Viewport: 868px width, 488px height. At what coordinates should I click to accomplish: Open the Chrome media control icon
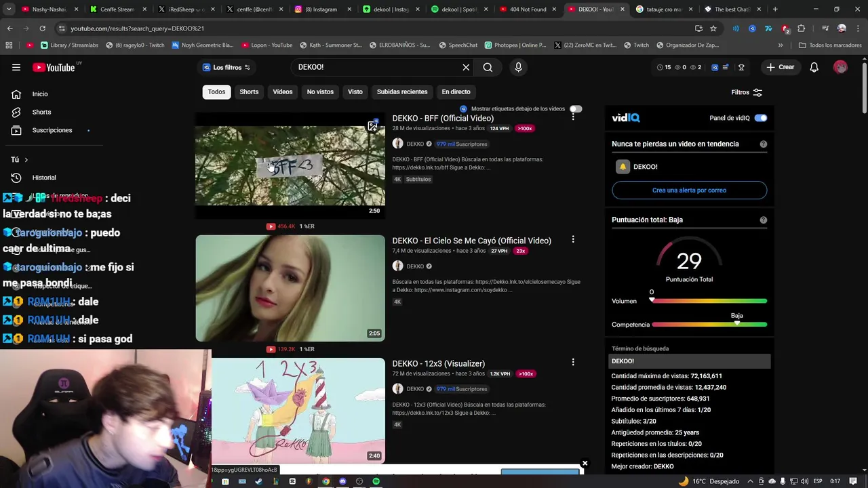[825, 28]
